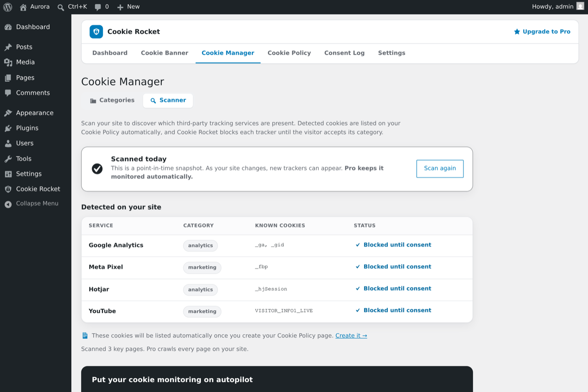Screen dimensions: 588x392
Task: Click the _hjSession cookie name
Action: pyautogui.click(x=271, y=289)
